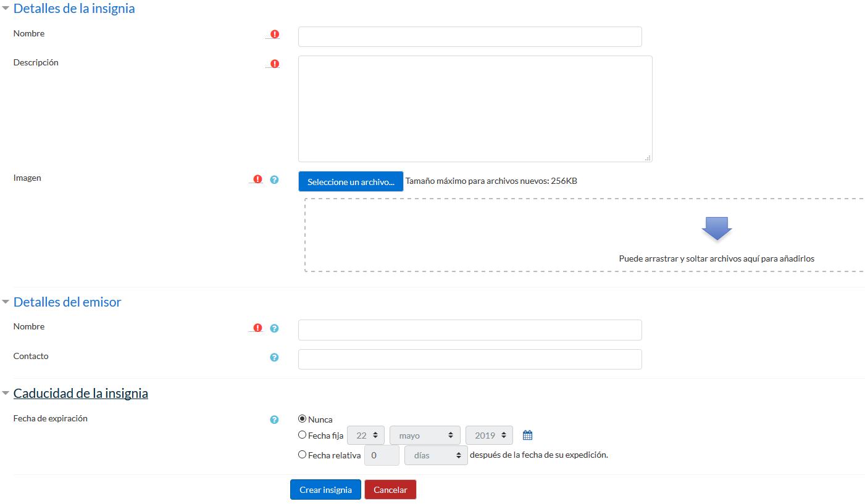Screen dimensions: 865x504
Task: Open the year dropdown showing 2019
Action: click(489, 436)
